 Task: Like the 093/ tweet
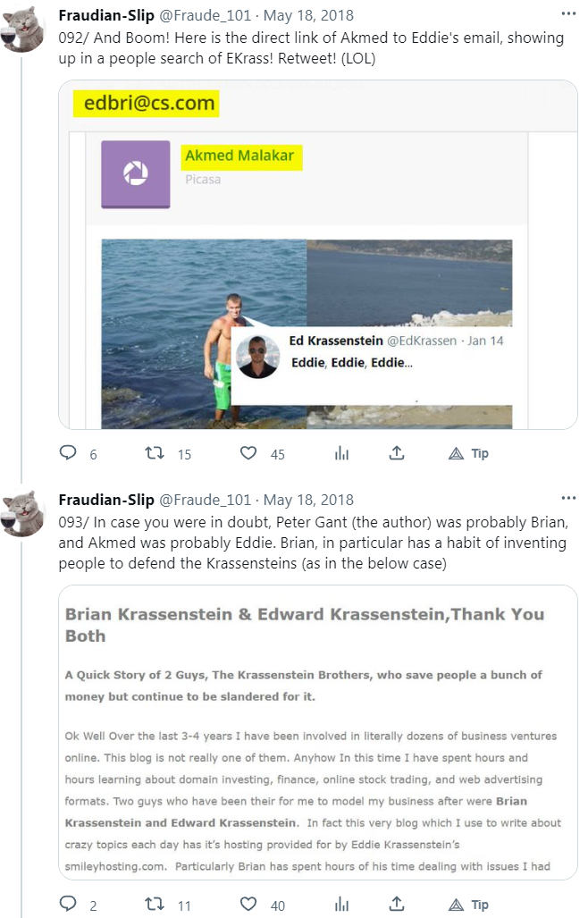click(x=248, y=905)
